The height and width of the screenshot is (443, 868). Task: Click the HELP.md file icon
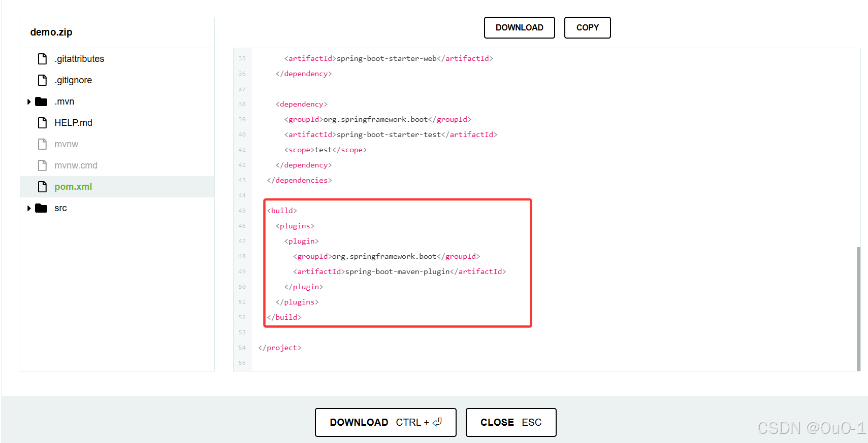[43, 123]
